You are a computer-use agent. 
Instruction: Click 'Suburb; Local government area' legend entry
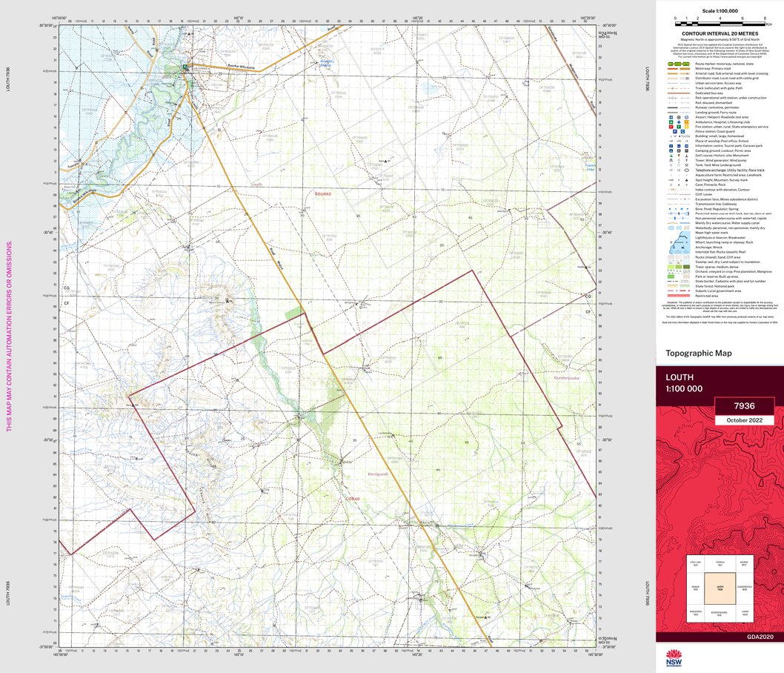coord(718,291)
